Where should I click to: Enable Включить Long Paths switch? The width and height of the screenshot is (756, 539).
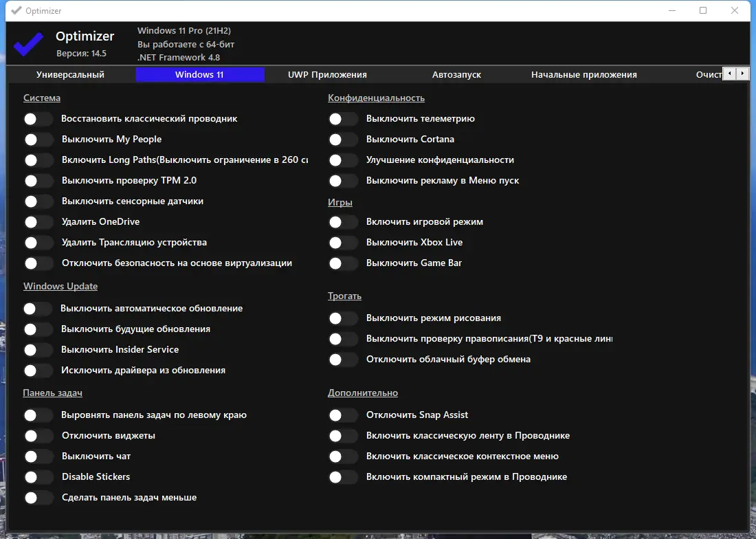pos(38,160)
